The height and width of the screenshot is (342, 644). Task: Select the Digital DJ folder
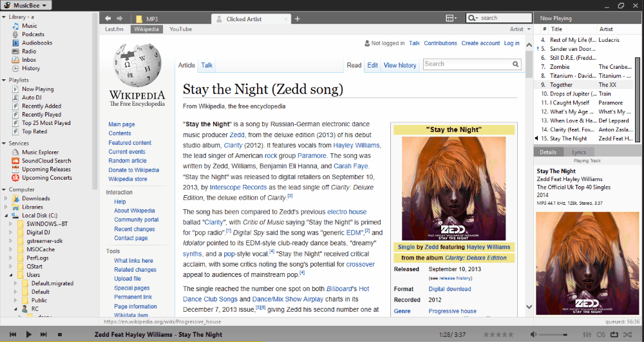click(x=38, y=233)
